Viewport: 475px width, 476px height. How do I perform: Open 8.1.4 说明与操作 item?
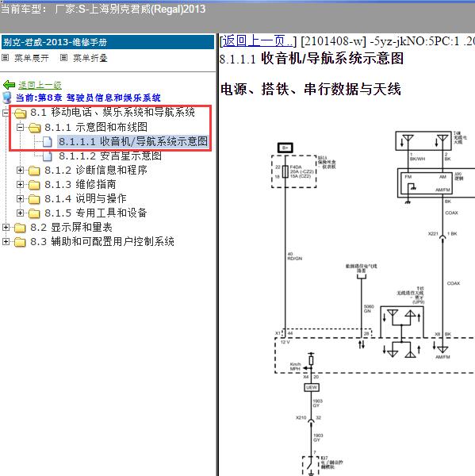(86, 198)
